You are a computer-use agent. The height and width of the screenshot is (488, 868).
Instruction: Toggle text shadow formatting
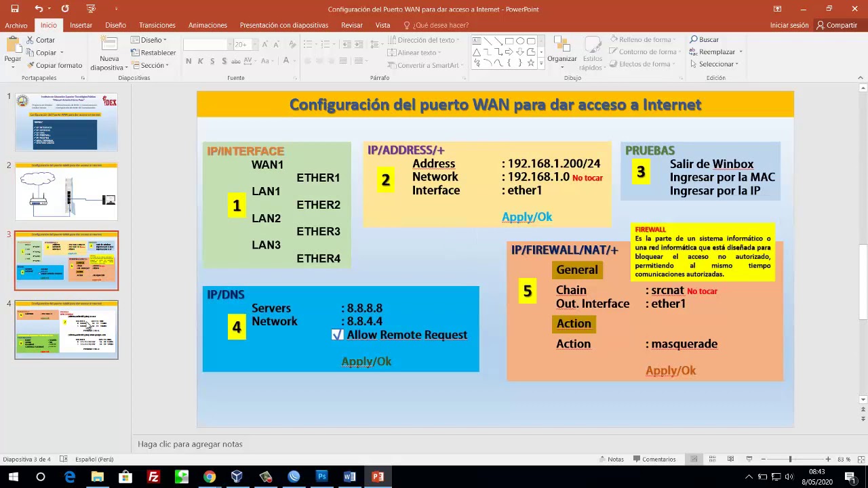[x=224, y=61]
